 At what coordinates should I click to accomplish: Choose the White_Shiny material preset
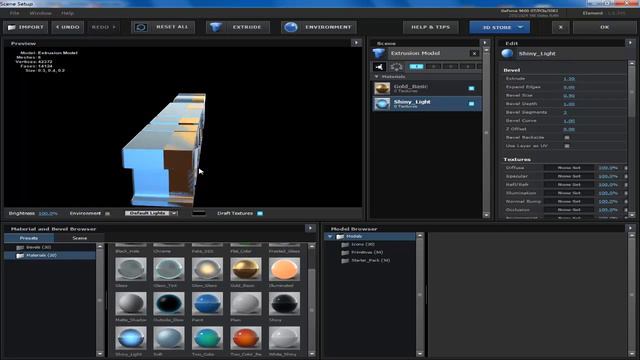coord(284,338)
